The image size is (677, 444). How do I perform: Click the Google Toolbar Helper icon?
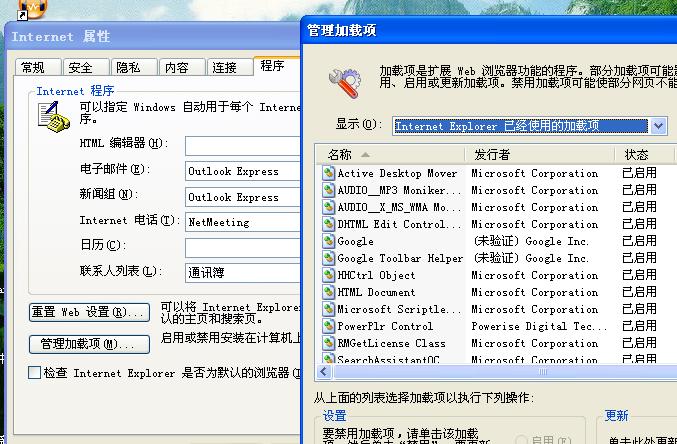[x=328, y=258]
